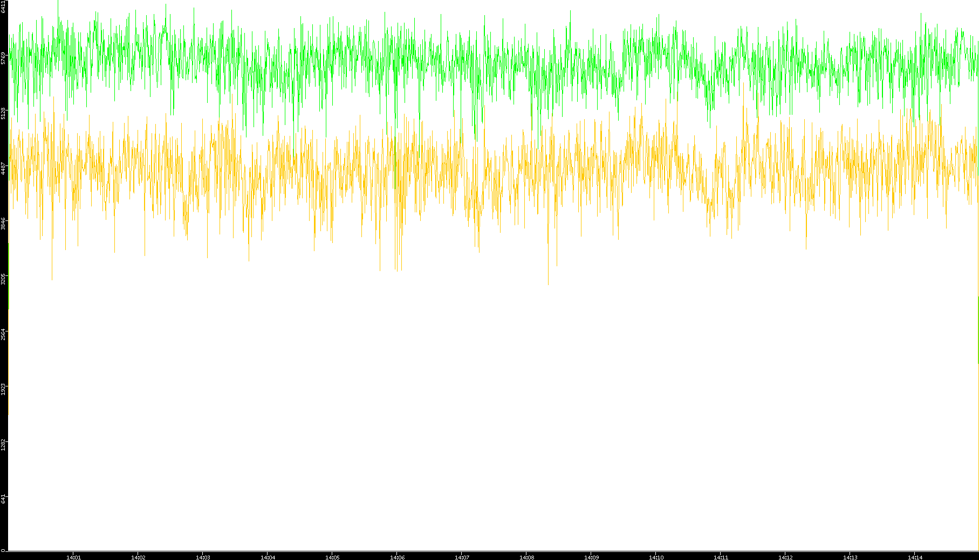Click the 3846 value axis label
Image resolution: width=979 pixels, height=560 pixels.
[4, 224]
